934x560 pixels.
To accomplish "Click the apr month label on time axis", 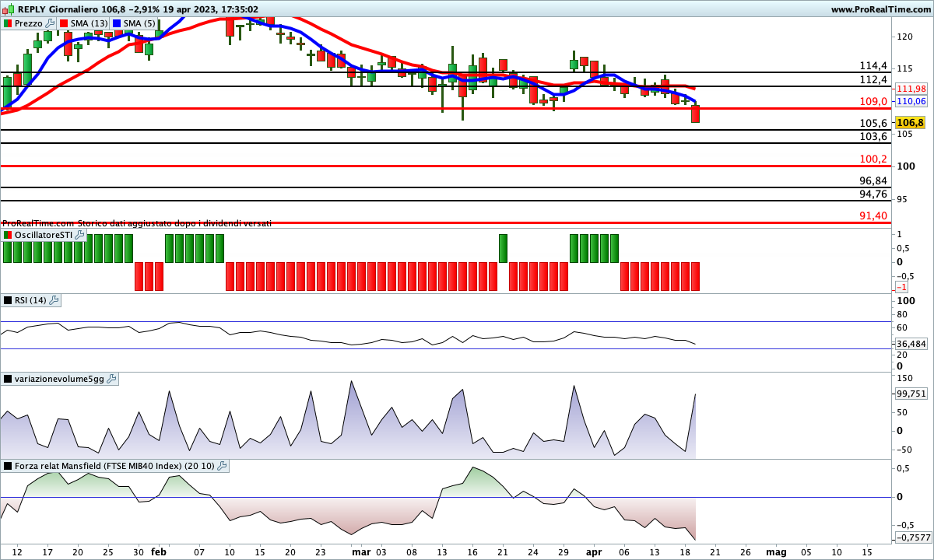I will [x=594, y=551].
